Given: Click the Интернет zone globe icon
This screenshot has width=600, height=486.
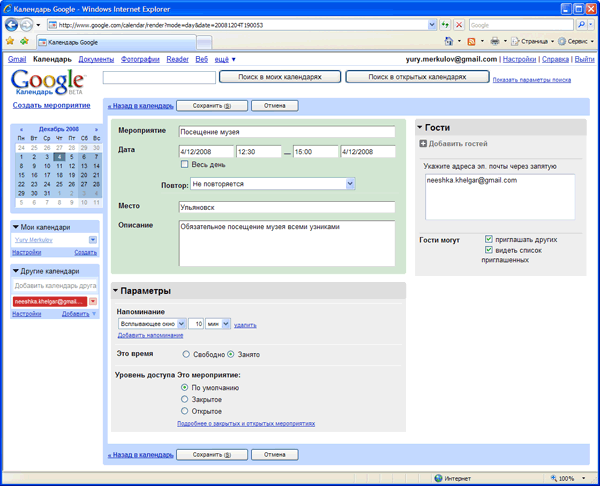Looking at the screenshot, I should tap(439, 478).
